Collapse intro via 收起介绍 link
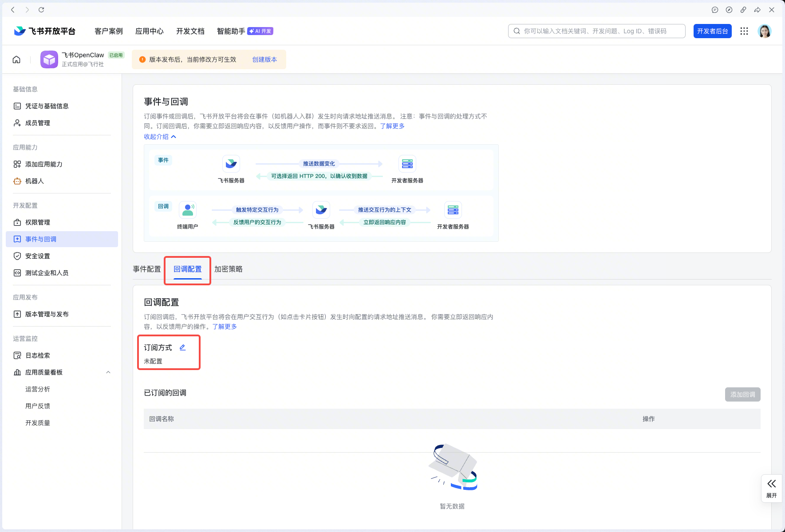Image resolution: width=785 pixels, height=532 pixels. pyautogui.click(x=160, y=137)
